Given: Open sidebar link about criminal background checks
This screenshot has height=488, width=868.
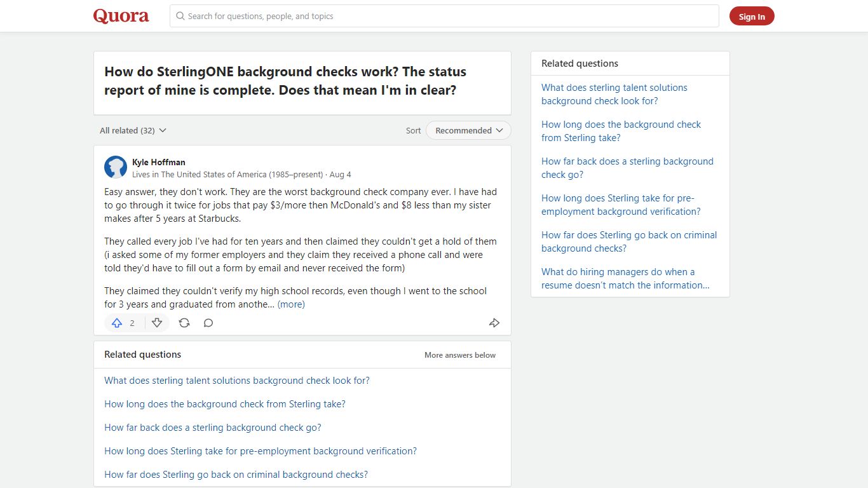Looking at the screenshot, I should pyautogui.click(x=629, y=241).
